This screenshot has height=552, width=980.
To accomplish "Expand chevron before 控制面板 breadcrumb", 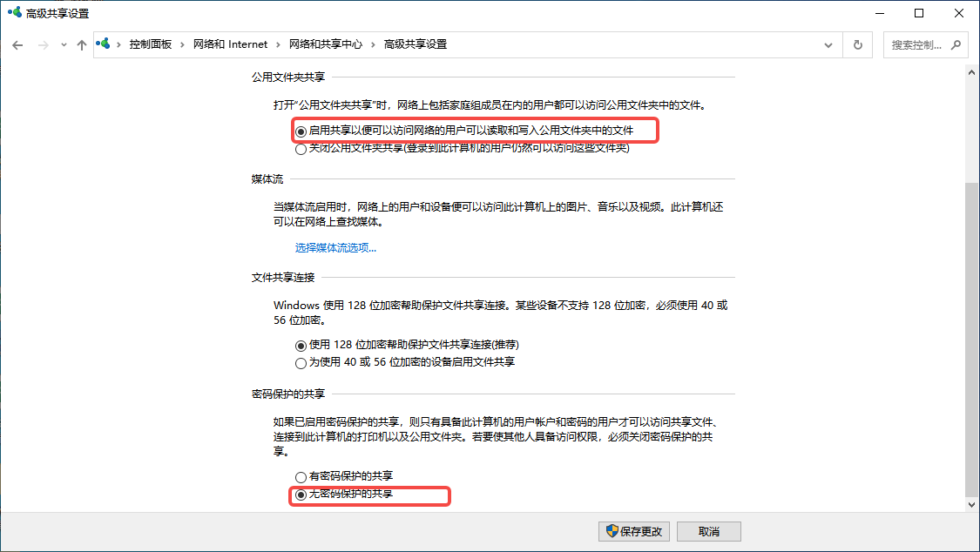I will [x=118, y=44].
